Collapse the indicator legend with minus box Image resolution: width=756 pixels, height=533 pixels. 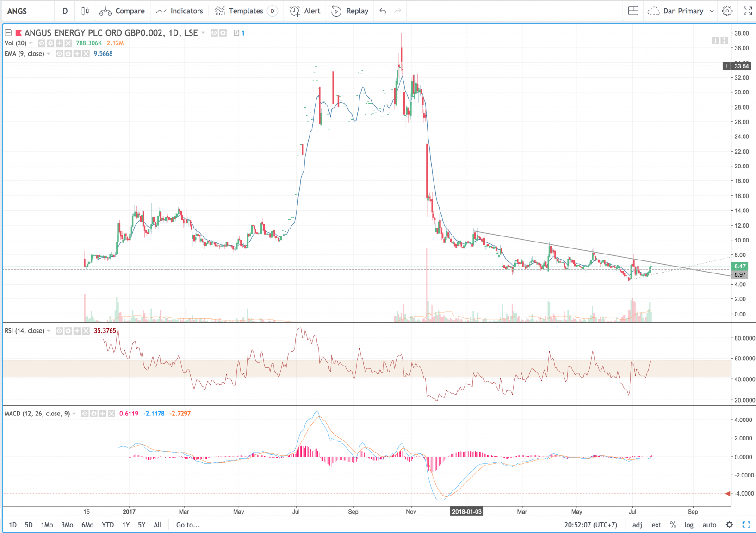click(8, 33)
